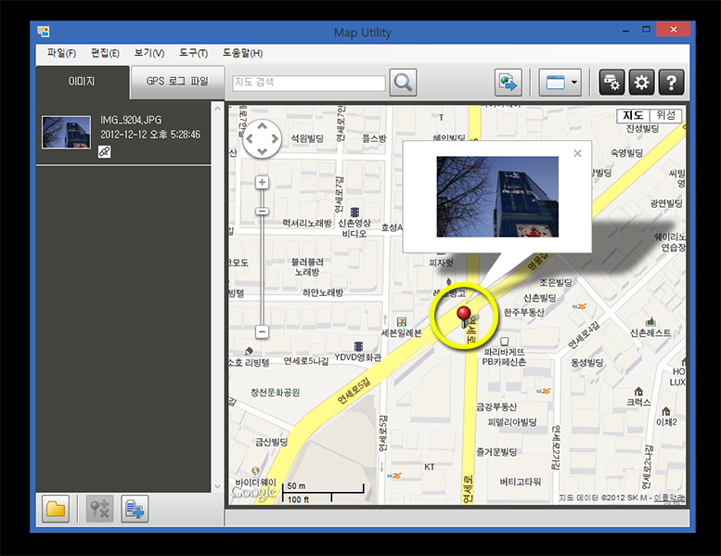Image resolution: width=721 pixels, height=556 pixels.
Task: Click the add images document button
Action: 135,509
